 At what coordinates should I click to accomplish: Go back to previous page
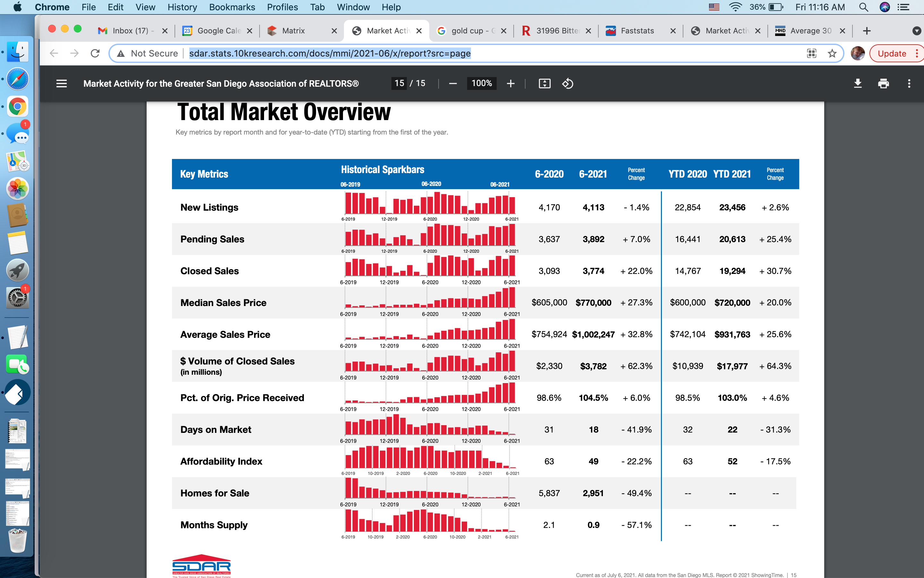pos(54,54)
